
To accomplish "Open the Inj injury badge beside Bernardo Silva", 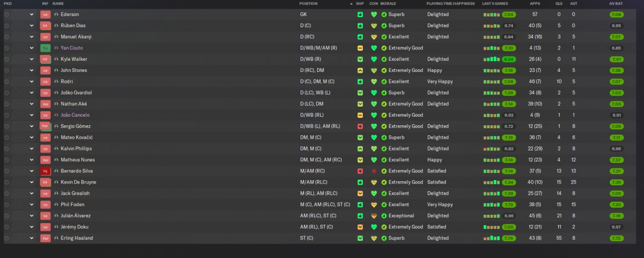I will click(45, 171).
